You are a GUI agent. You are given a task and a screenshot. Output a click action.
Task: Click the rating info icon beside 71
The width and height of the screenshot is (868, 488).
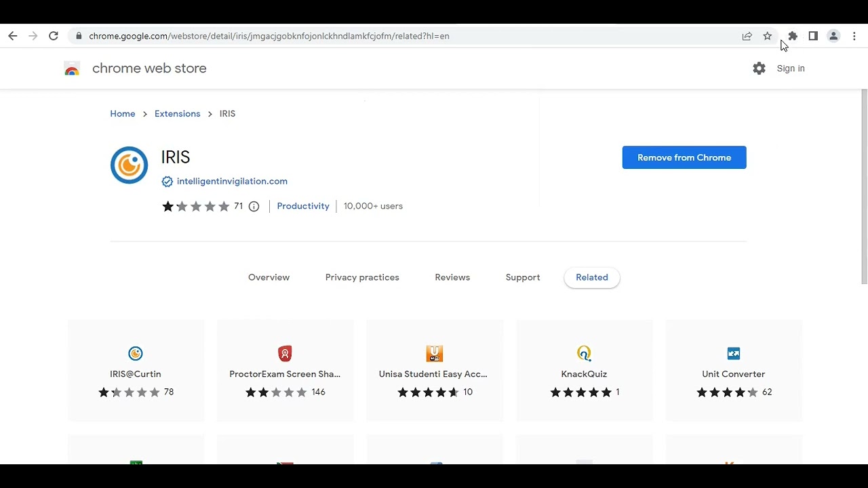254,206
